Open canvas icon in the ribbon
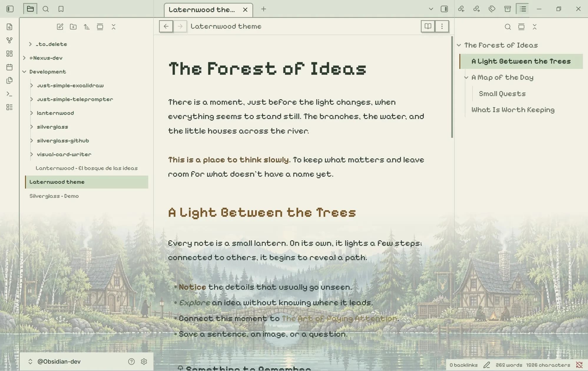Screen dimensions: 588x371 pos(9,54)
